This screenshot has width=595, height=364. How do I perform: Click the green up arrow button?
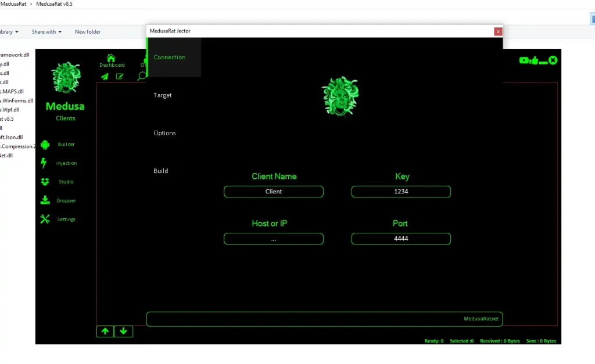pyautogui.click(x=105, y=331)
